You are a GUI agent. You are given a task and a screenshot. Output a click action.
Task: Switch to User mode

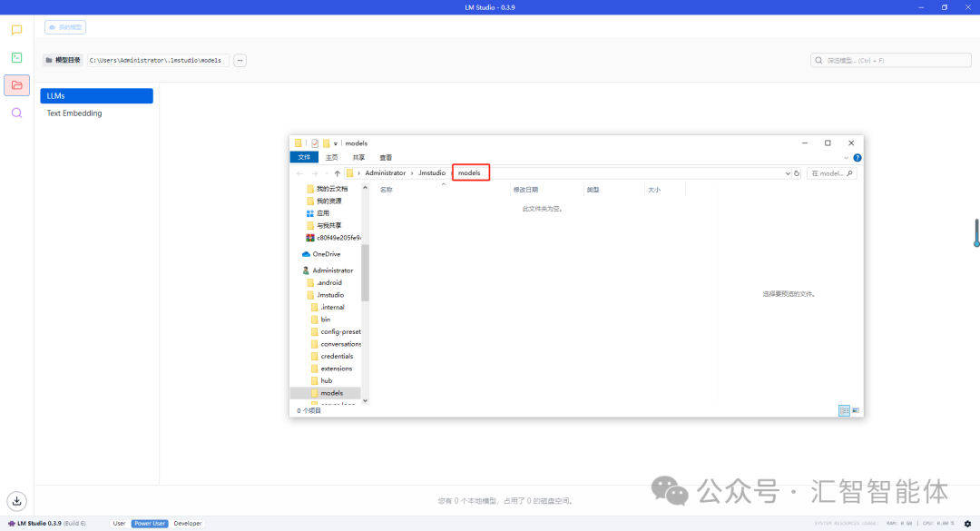119,524
